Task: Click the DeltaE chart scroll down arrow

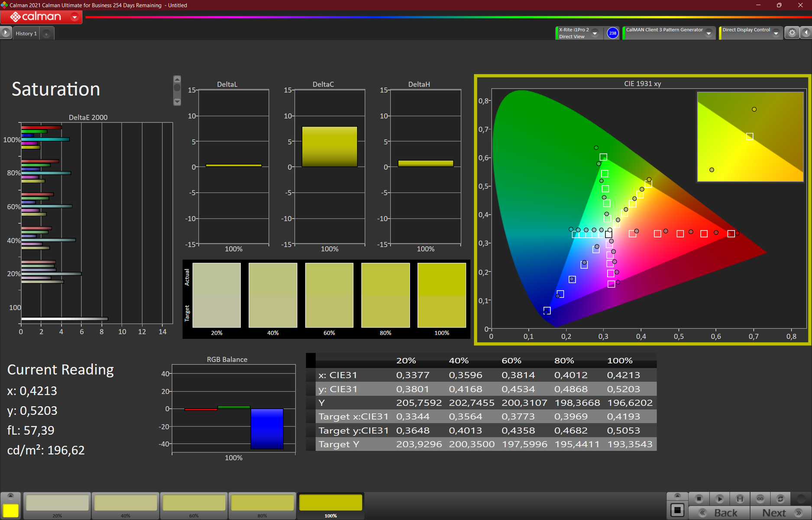Action: click(x=177, y=102)
